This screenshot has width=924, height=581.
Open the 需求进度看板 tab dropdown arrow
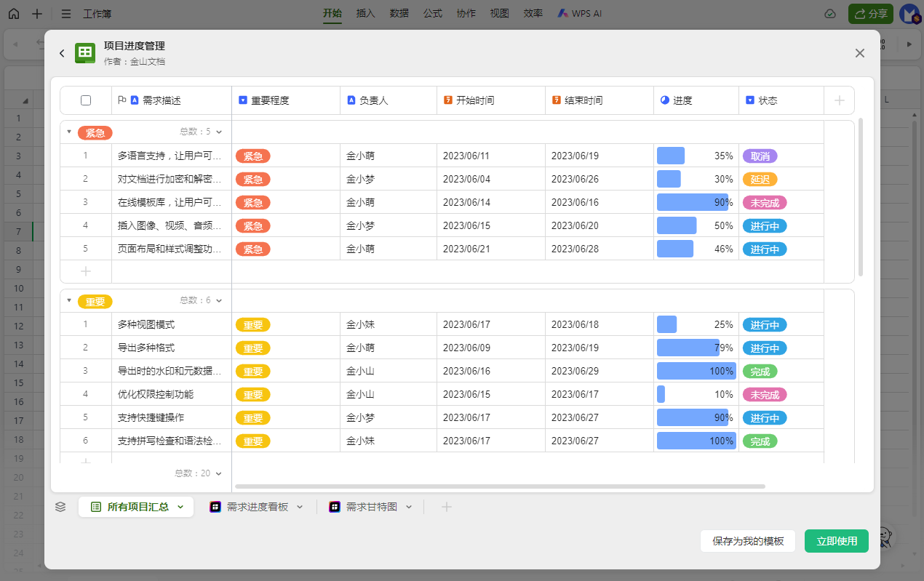(x=300, y=507)
